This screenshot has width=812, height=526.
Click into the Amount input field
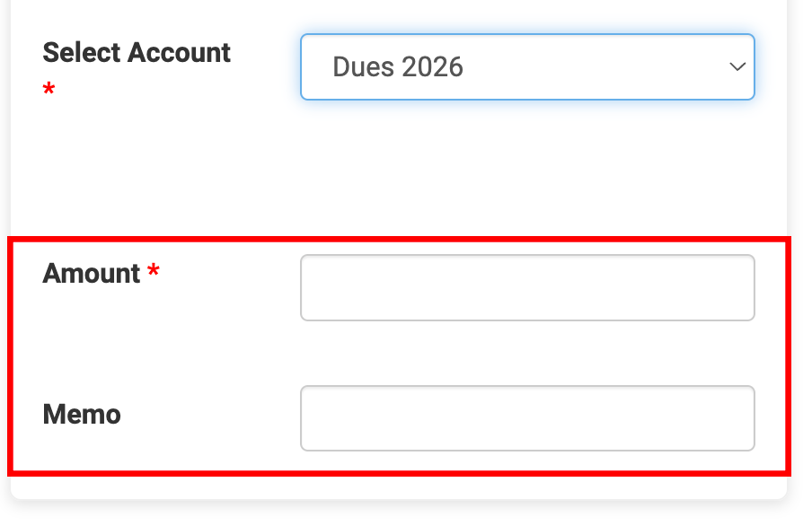[526, 288]
